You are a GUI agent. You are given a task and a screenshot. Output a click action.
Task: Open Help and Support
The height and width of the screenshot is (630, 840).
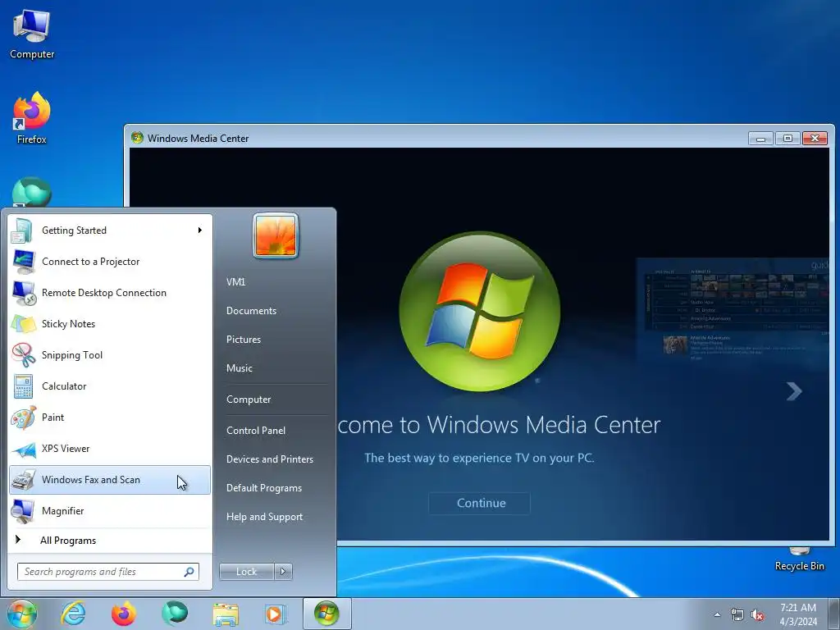[x=264, y=517]
